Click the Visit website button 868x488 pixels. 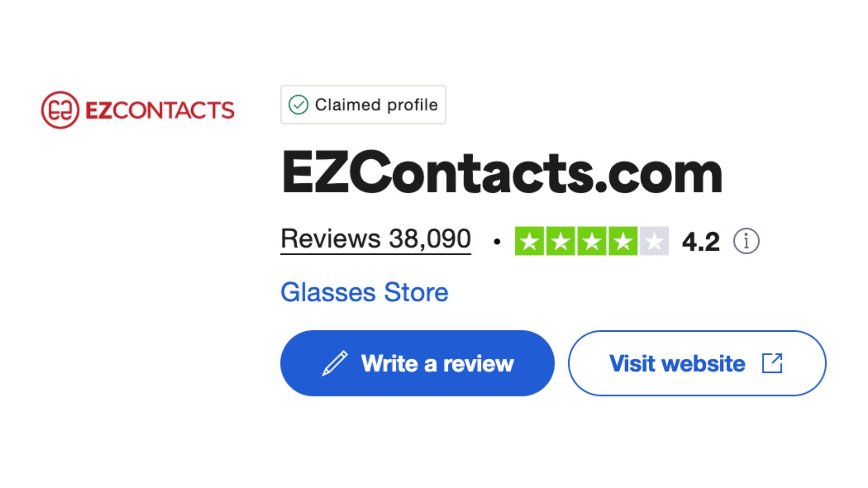click(698, 363)
